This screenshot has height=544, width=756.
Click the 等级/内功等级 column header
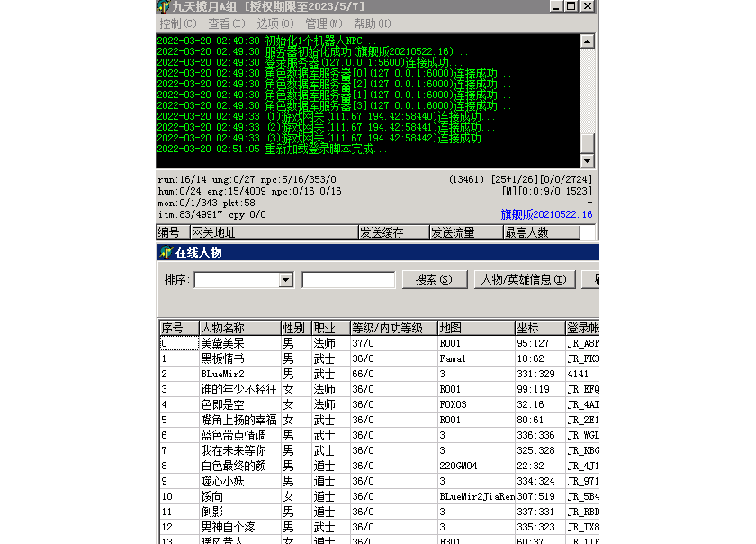(391, 328)
